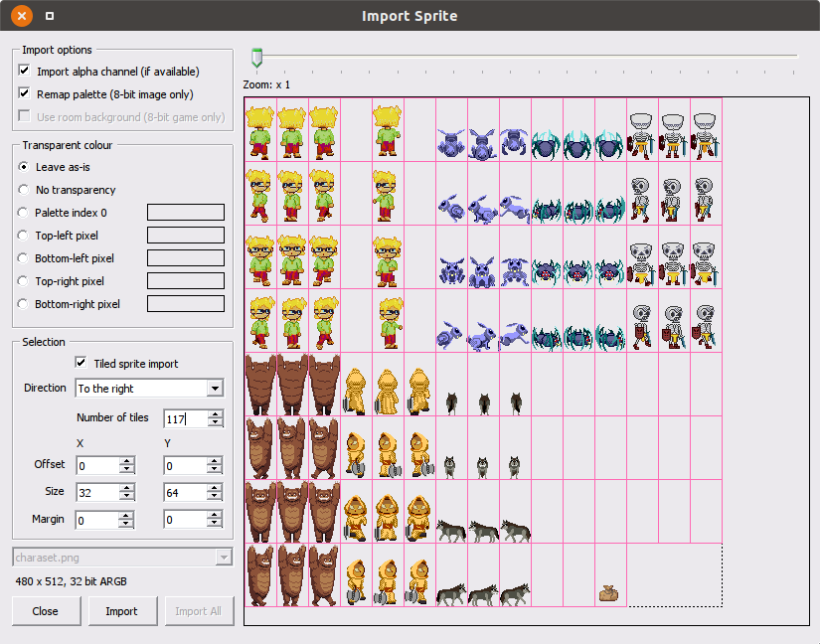Image resolution: width=820 pixels, height=644 pixels.
Task: Click into the Offset X field
Action: point(97,466)
